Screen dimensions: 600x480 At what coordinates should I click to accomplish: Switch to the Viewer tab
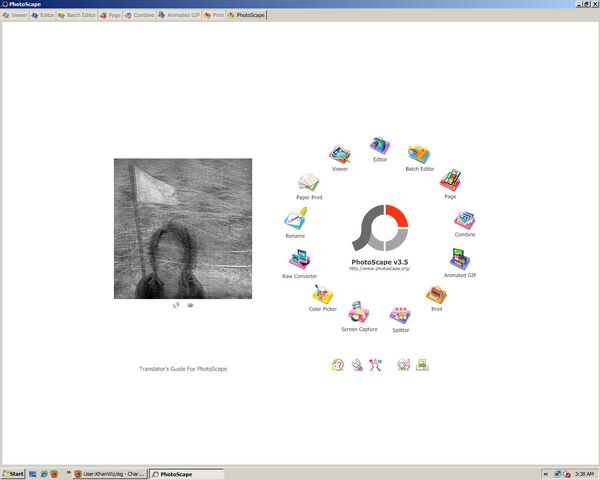(x=15, y=15)
